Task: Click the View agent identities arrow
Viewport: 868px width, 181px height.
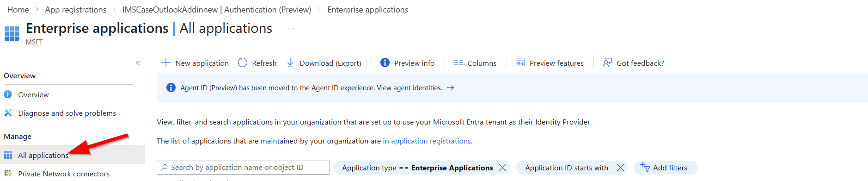Action: click(451, 87)
